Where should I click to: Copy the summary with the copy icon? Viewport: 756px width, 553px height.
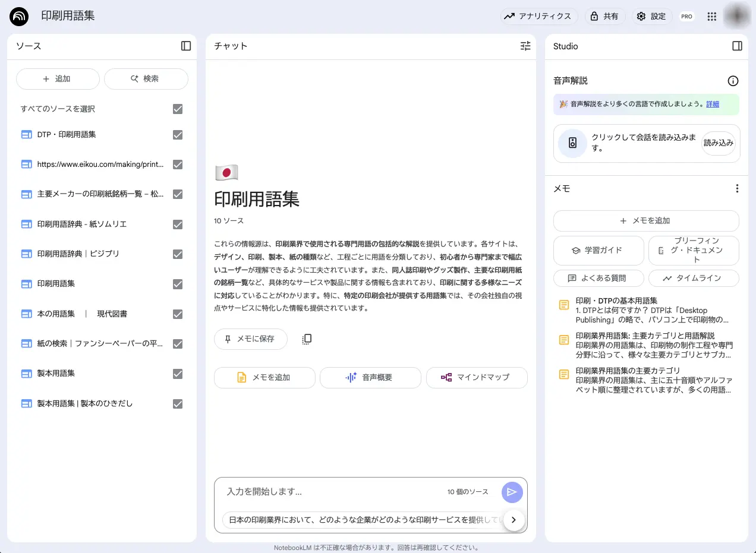307,339
